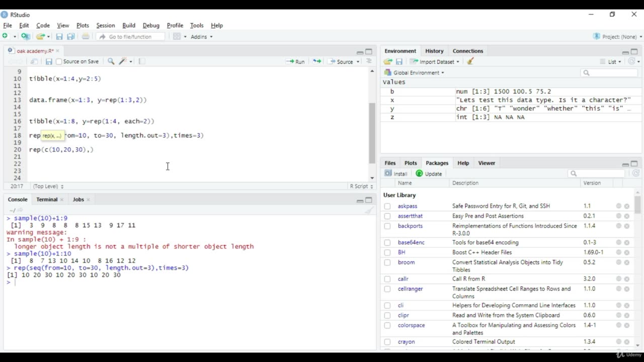
Task: Maximize the source editor pane
Action: [x=369, y=51]
